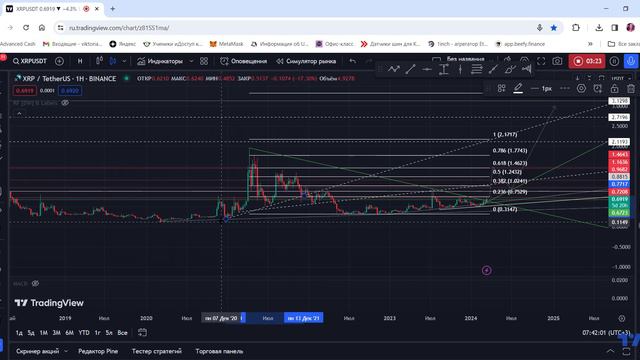Open the Индикаторы indicators menu
640x360 pixels.
click(x=160, y=61)
